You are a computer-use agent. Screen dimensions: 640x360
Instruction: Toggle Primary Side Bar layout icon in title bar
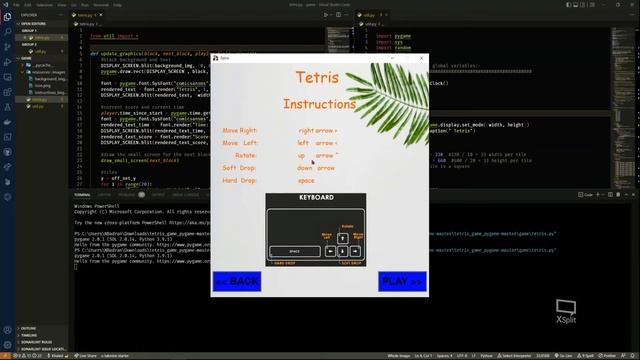coord(568,5)
